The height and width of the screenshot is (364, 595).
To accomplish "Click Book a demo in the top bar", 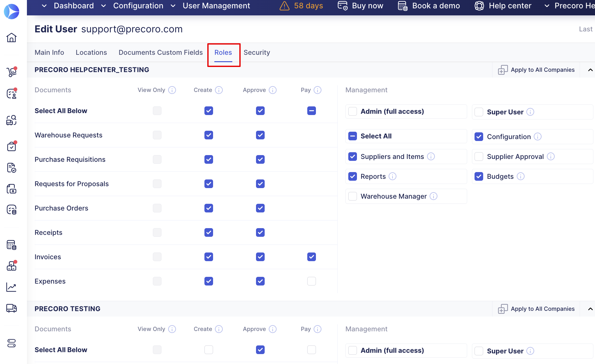I will pos(429,6).
